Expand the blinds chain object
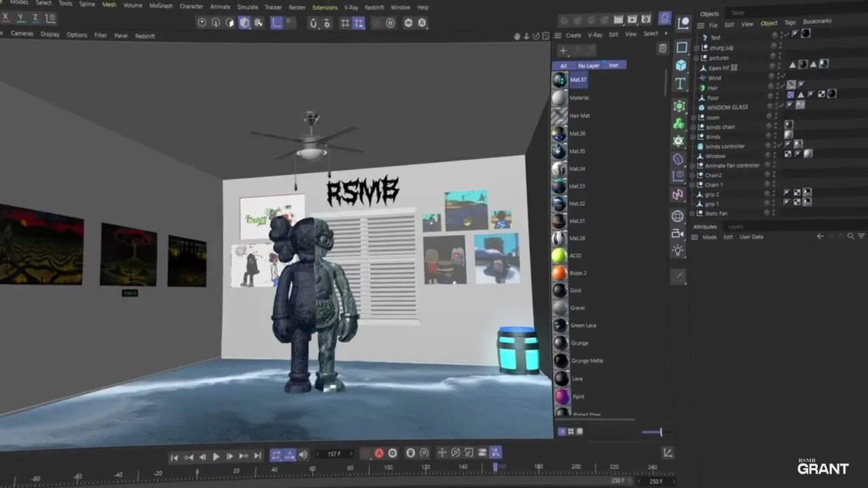 [693, 127]
